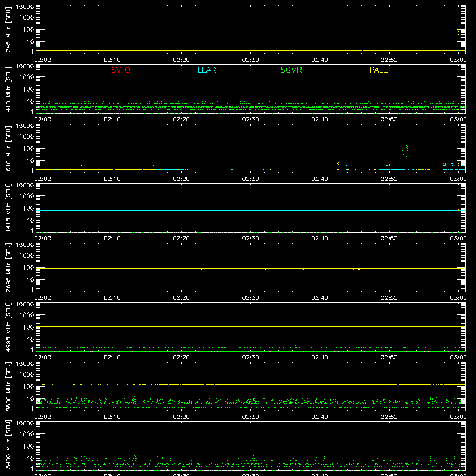The image size is (476, 476).
Task: Click the yellow PALE legend label
Action: [x=378, y=70]
